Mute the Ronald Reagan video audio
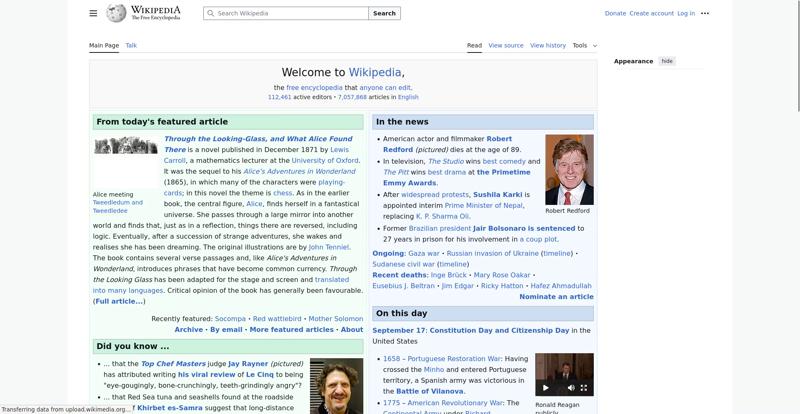Image resolution: width=800 pixels, height=414 pixels. 571,387
